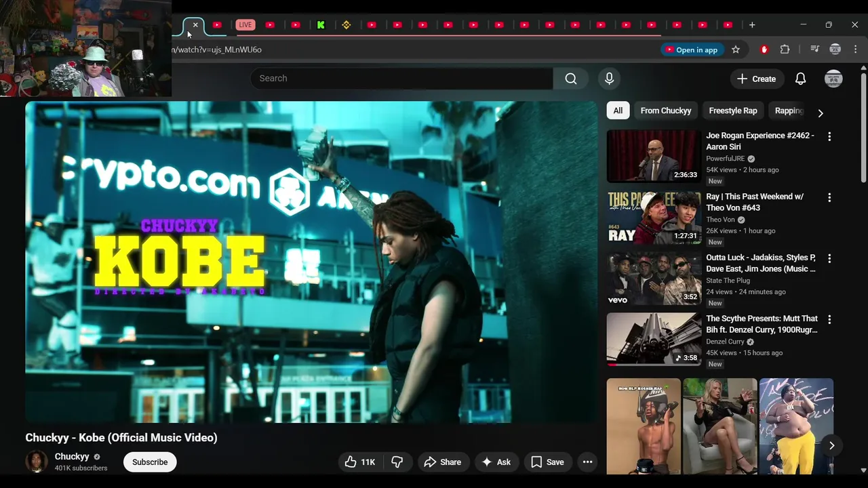Select the From Chuckyy chip
The image size is (868, 488).
[666, 110]
